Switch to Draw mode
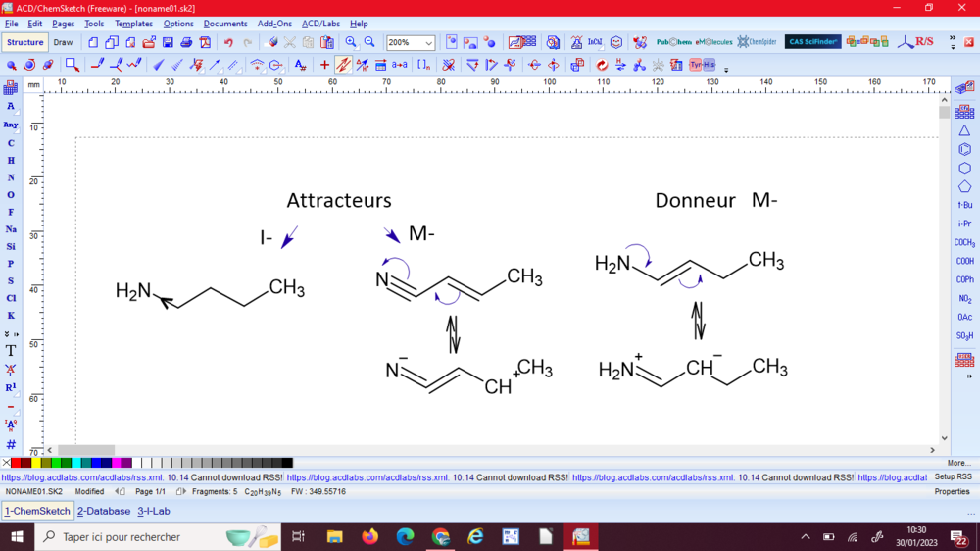This screenshot has height=551, width=980. click(63, 42)
